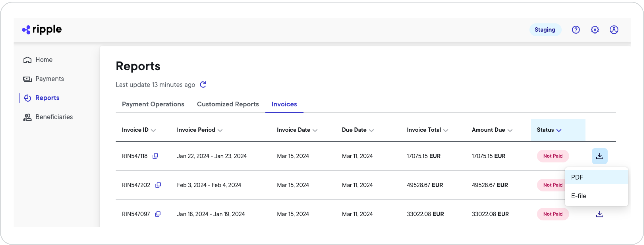Open the Customized Reports tab

228,104
